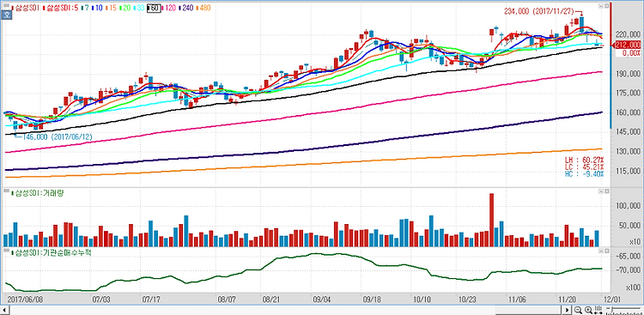The height and width of the screenshot is (315, 644).
Task: Click the -65,000 axis label
Action: click(x=629, y=257)
